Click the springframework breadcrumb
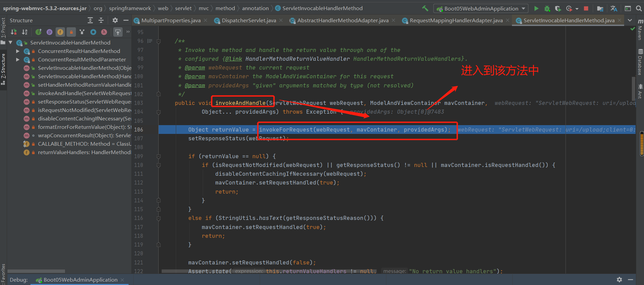 pyautogui.click(x=130, y=8)
